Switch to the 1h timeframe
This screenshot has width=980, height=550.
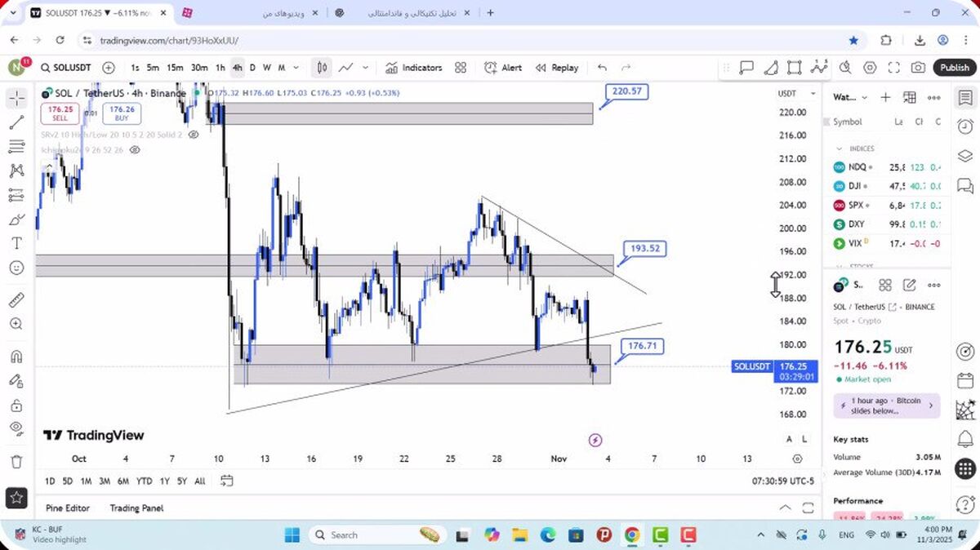pyautogui.click(x=220, y=68)
